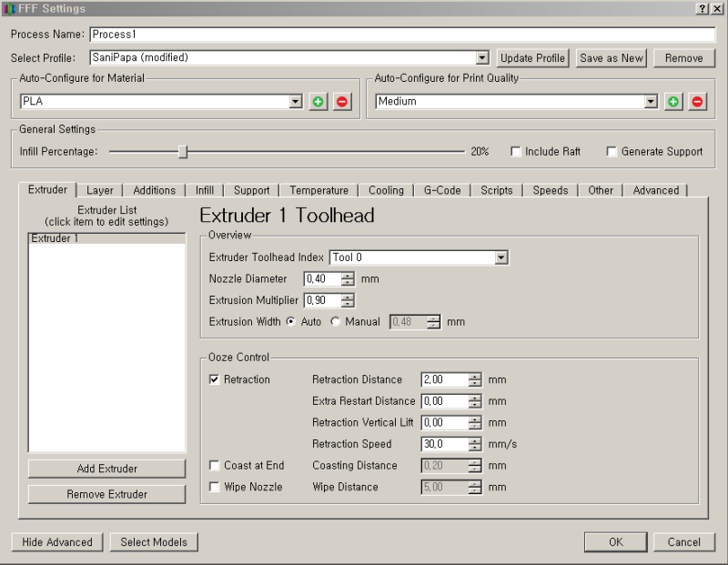The height and width of the screenshot is (565, 728).
Task: Select Manual extrusion width radio button
Action: (335, 322)
